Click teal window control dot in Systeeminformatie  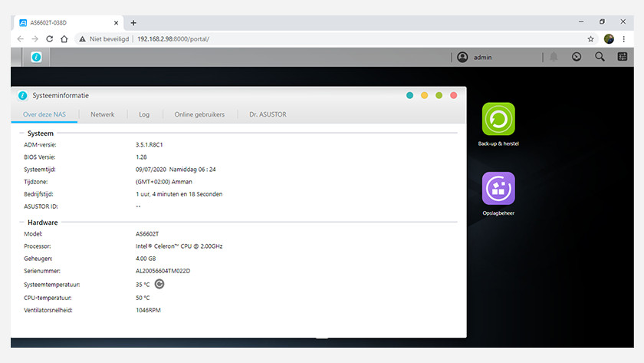409,95
